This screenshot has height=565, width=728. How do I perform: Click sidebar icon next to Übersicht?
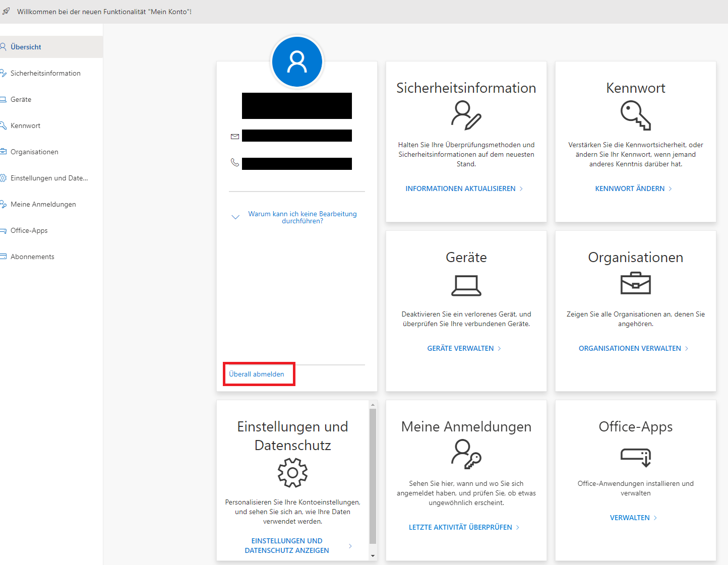tap(3, 47)
